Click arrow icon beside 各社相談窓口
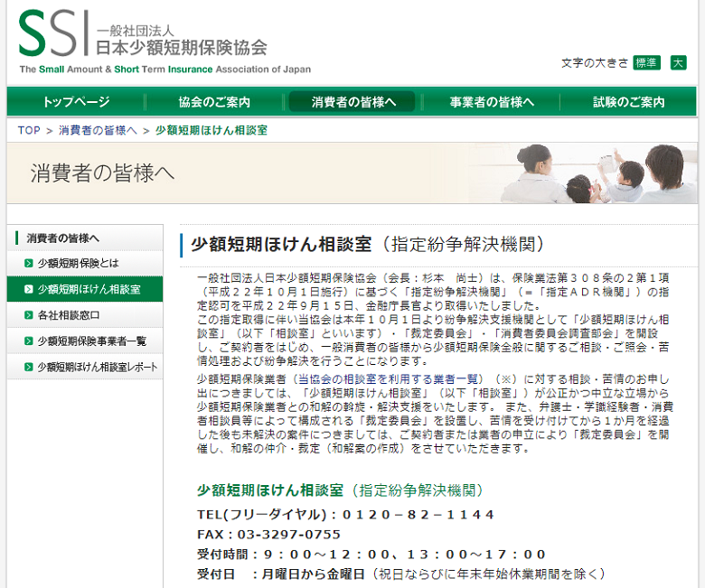Viewport: 705px width, 588px height. pos(28,315)
